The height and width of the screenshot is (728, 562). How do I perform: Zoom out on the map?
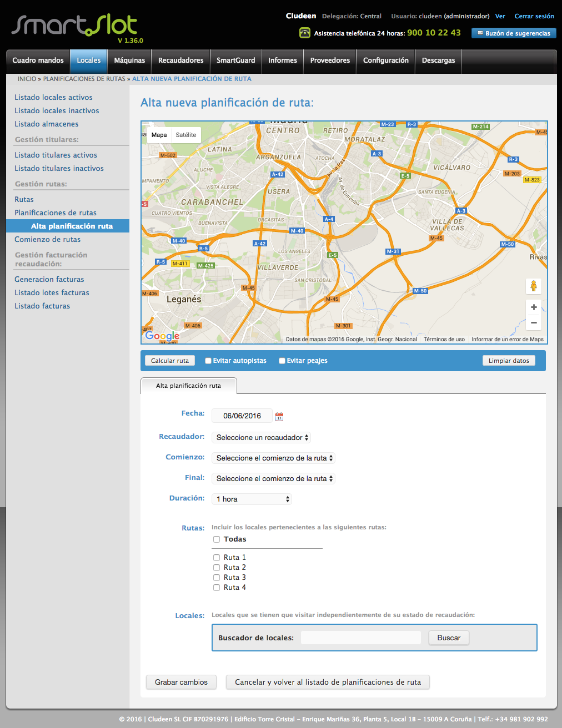(x=534, y=322)
